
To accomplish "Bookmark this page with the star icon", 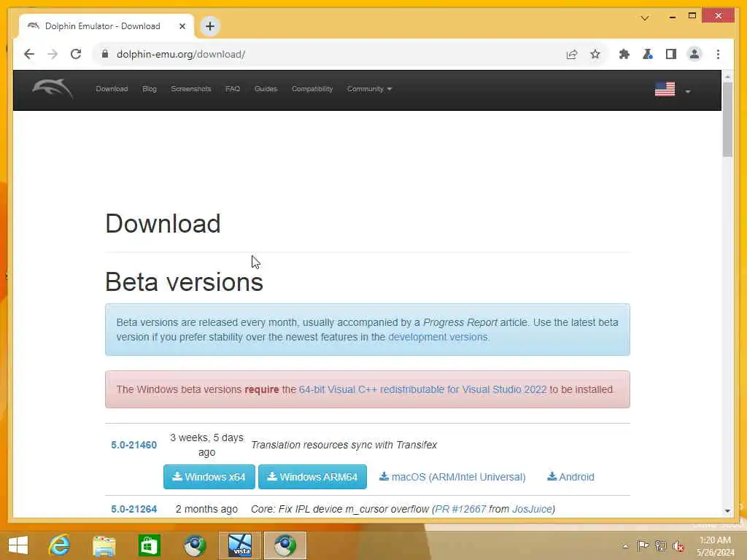I will click(595, 54).
